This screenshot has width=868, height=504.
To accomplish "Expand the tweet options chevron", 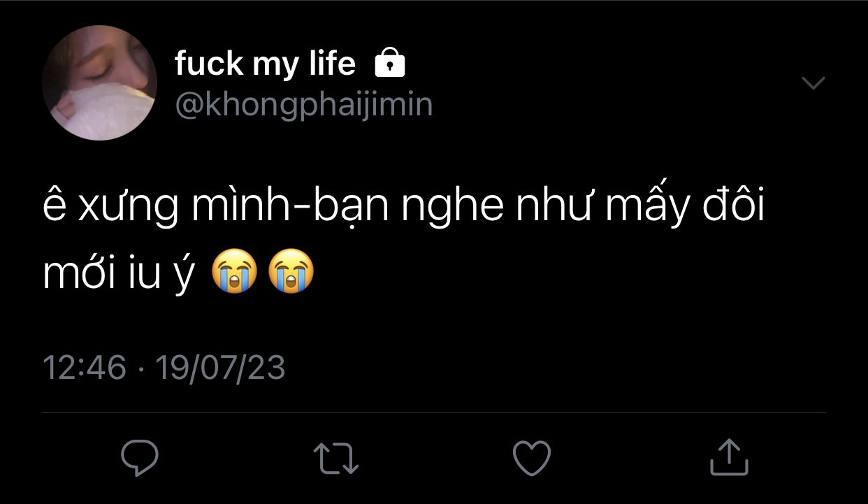I will tap(813, 83).
